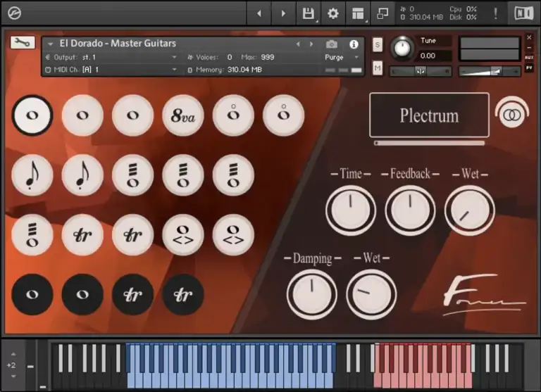
Task: Open Kontakt options gear
Action: [x=333, y=13]
